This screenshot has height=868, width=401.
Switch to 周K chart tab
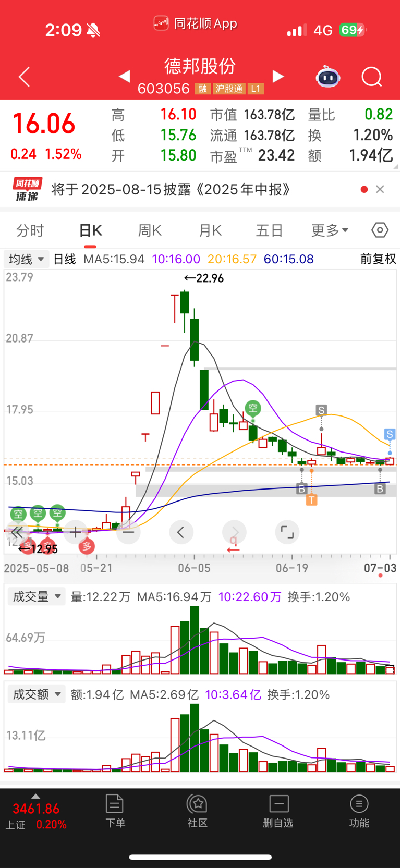pos(150,230)
